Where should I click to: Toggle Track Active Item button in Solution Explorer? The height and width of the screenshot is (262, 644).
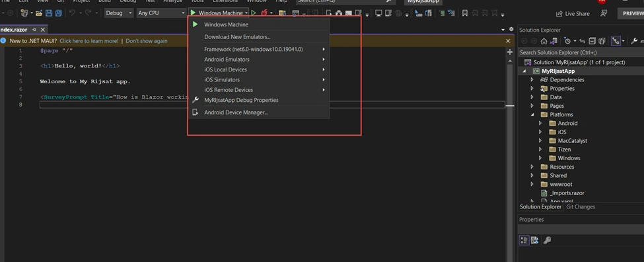[615, 41]
